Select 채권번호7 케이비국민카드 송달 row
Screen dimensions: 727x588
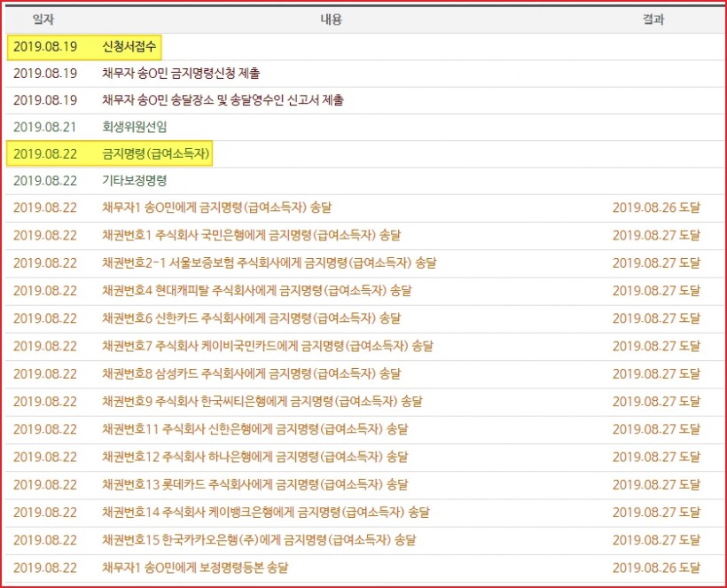coord(365,347)
